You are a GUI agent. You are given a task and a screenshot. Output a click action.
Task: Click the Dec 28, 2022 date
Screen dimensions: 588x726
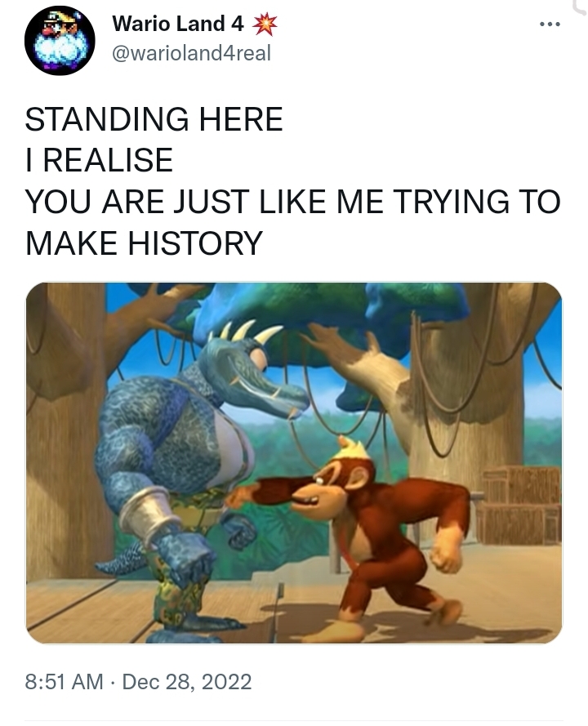tap(186, 682)
